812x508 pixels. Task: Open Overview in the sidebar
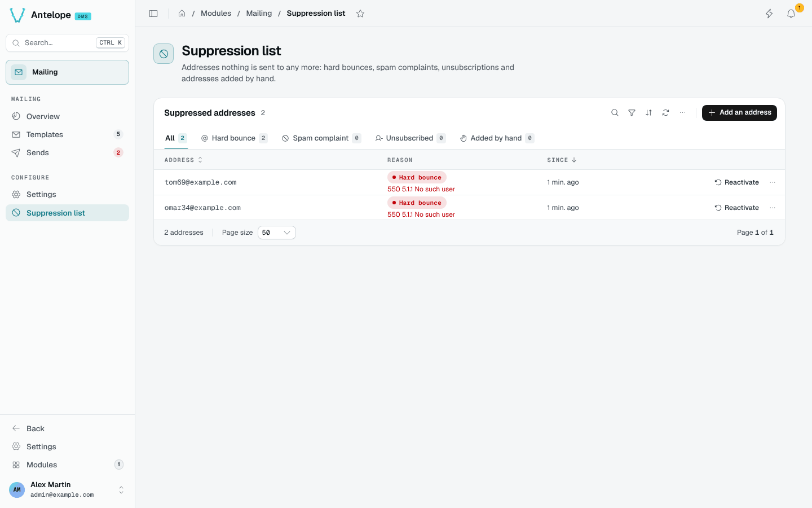[67, 116]
